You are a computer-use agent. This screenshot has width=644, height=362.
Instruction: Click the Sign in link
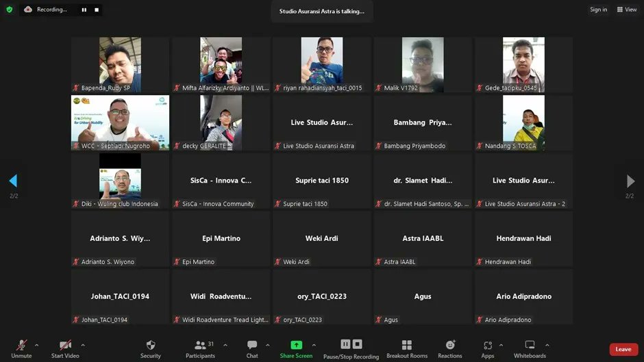tap(598, 10)
